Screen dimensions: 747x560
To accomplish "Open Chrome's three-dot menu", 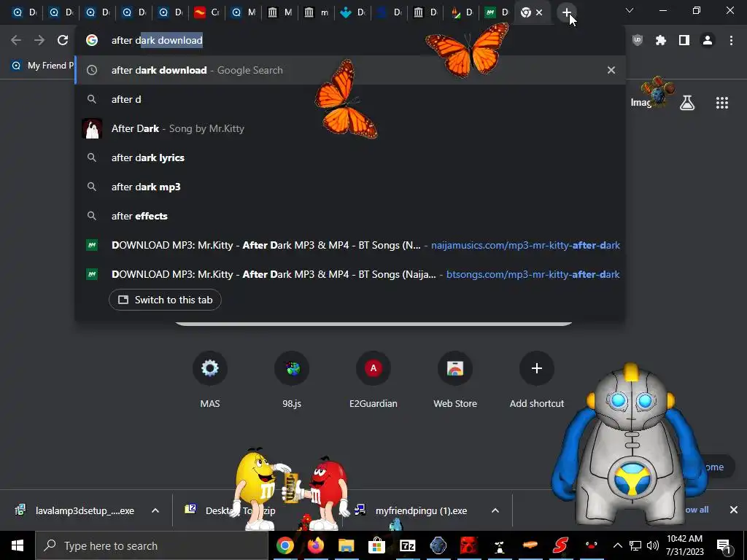I will [x=731, y=41].
